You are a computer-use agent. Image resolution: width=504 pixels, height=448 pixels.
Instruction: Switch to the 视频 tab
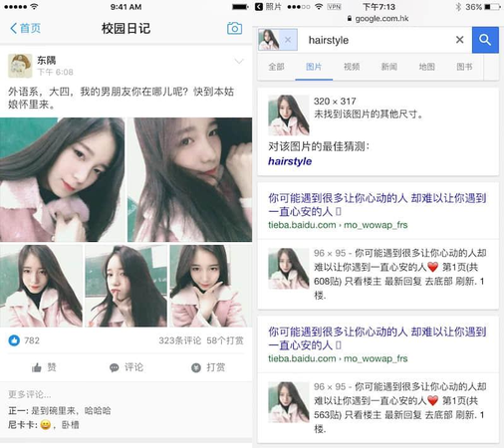click(352, 67)
